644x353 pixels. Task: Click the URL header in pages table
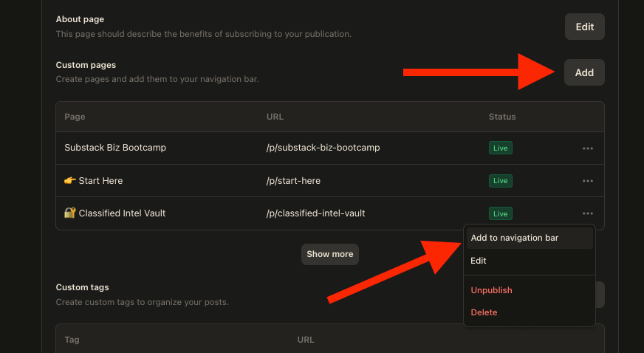[x=275, y=117]
